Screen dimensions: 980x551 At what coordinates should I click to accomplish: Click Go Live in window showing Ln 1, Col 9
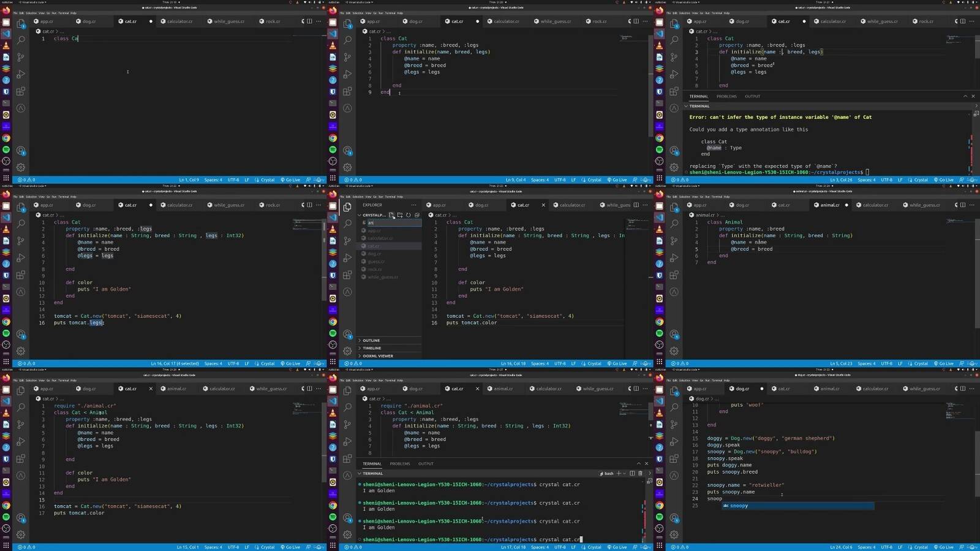coord(290,180)
